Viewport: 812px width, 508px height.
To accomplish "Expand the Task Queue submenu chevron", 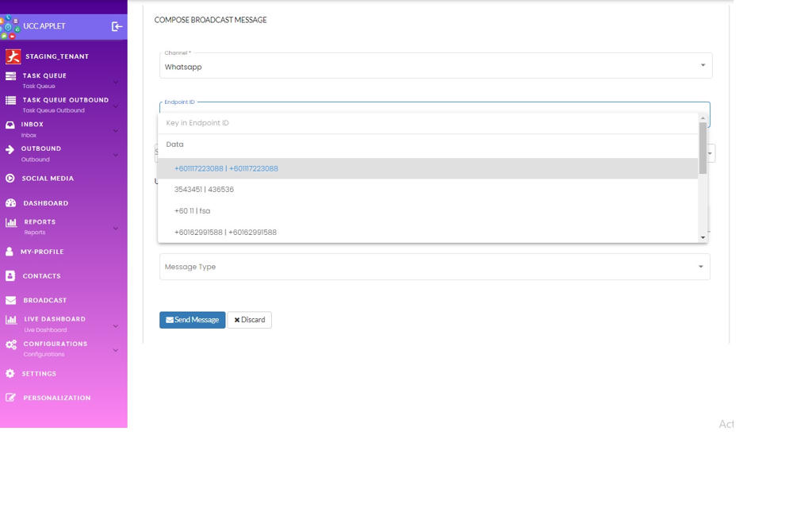I will pos(116,81).
